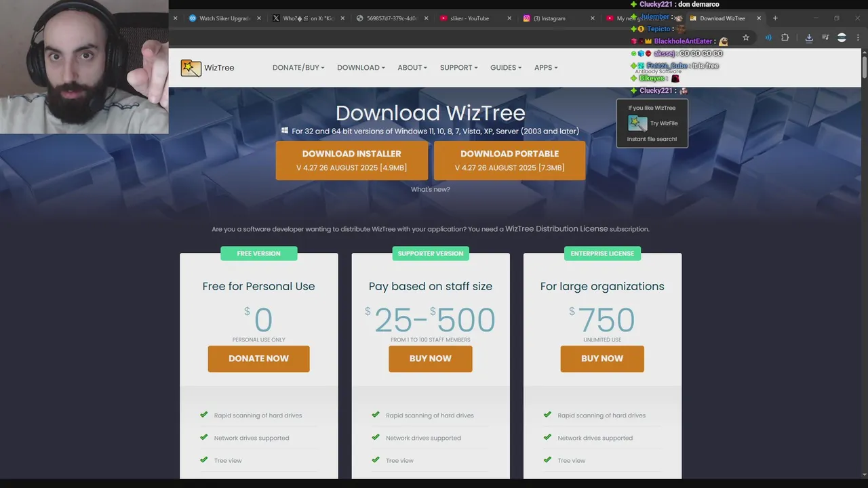868x488 pixels.
Task: Click Tree view in Free Version card
Action: [228, 461]
